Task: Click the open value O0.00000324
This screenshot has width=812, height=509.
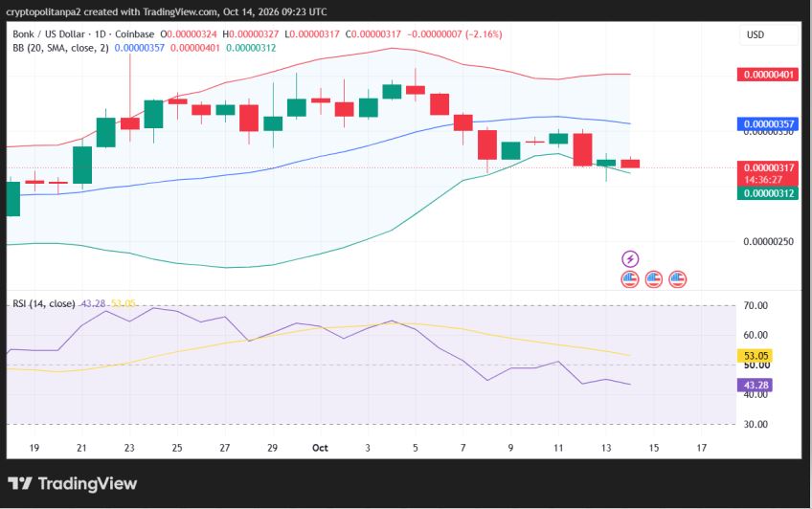Action: coord(189,34)
